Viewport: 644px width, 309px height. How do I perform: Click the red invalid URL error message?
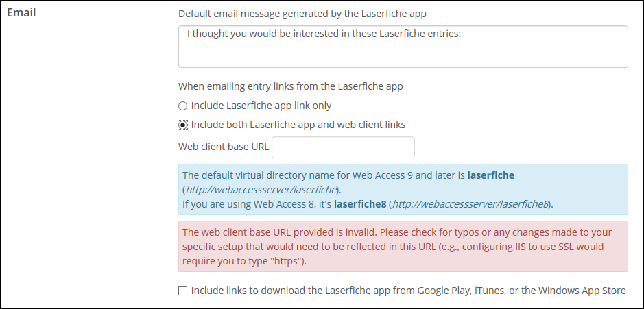(403, 246)
